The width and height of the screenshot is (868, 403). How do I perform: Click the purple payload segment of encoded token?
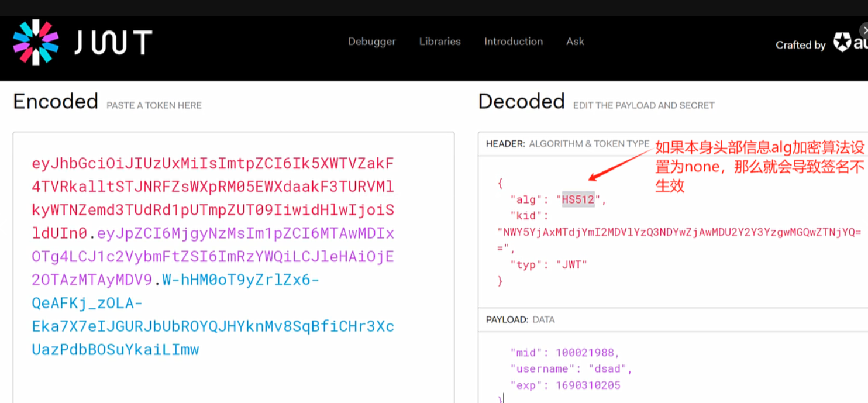point(212,257)
